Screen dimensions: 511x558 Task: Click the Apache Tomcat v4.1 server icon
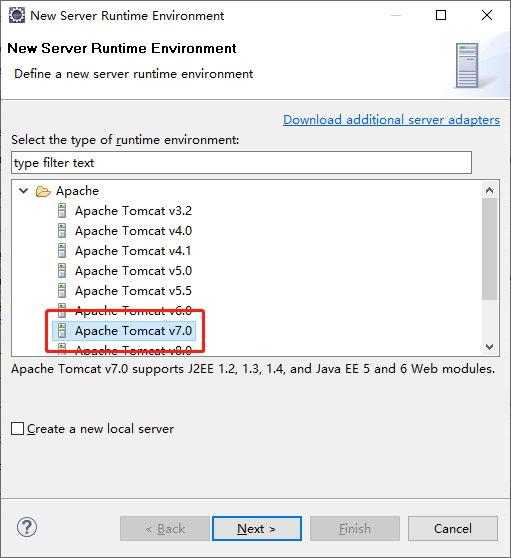[62, 251]
